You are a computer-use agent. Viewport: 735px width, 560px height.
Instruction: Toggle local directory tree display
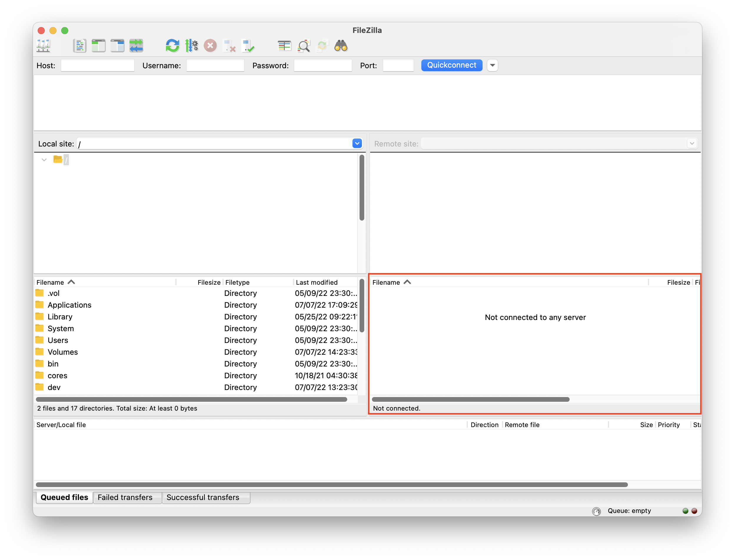coord(98,46)
